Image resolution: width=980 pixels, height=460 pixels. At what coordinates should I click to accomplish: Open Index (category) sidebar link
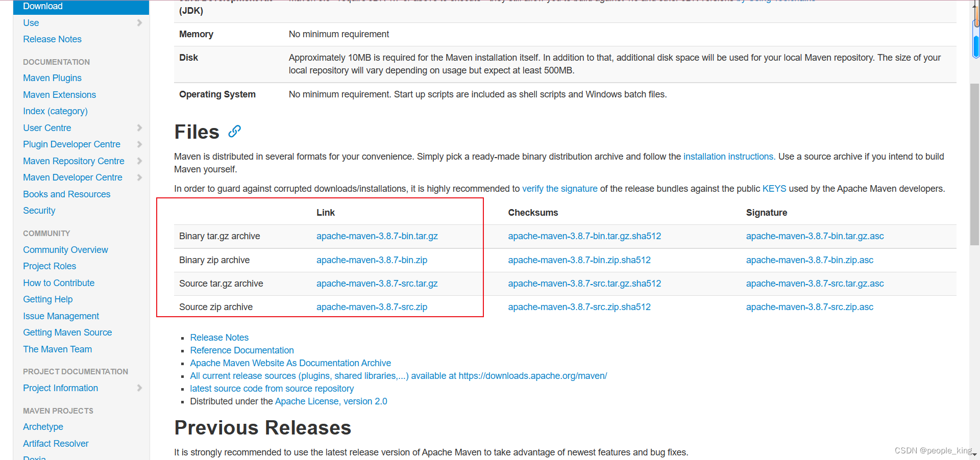click(55, 111)
